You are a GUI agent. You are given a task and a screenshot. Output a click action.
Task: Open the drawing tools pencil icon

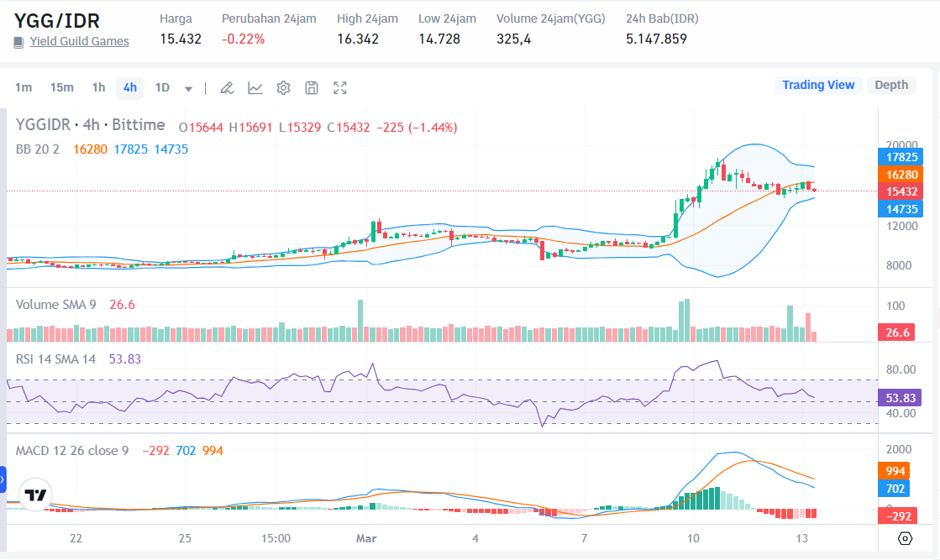tap(227, 88)
